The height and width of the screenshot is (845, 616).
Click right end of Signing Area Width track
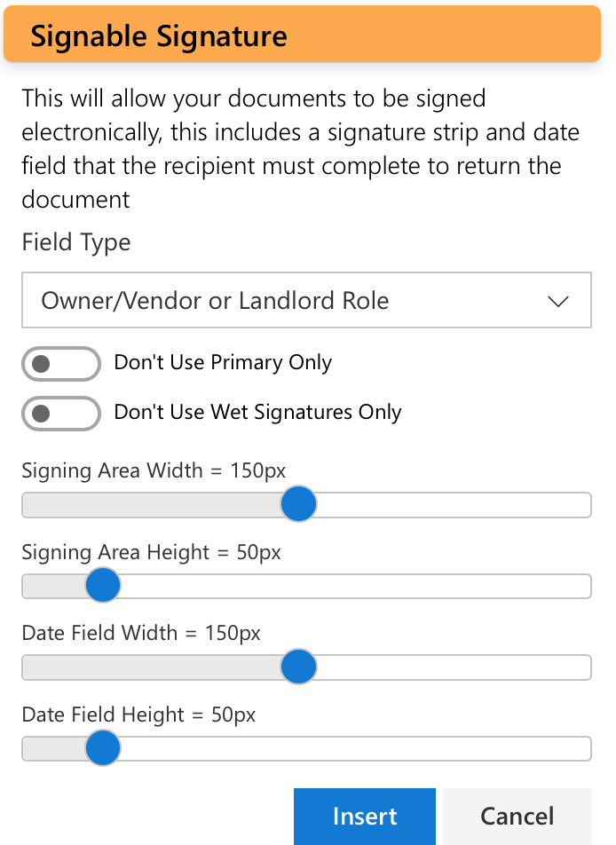pyautogui.click(x=582, y=505)
